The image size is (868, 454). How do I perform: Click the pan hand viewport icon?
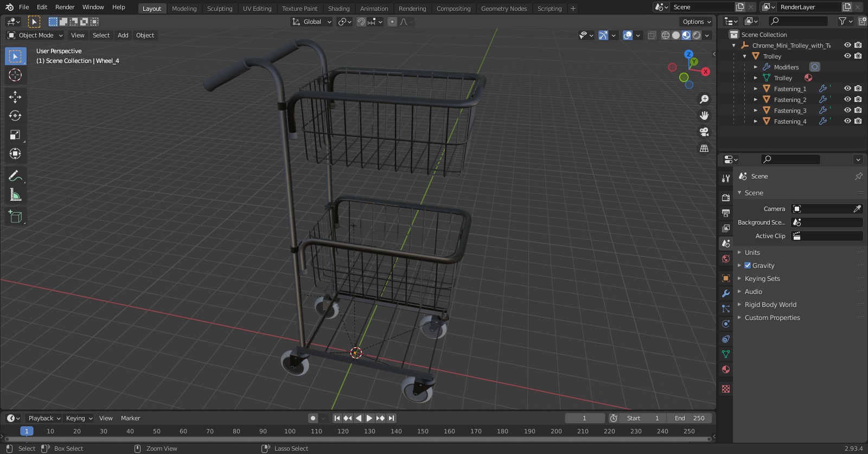pyautogui.click(x=704, y=116)
